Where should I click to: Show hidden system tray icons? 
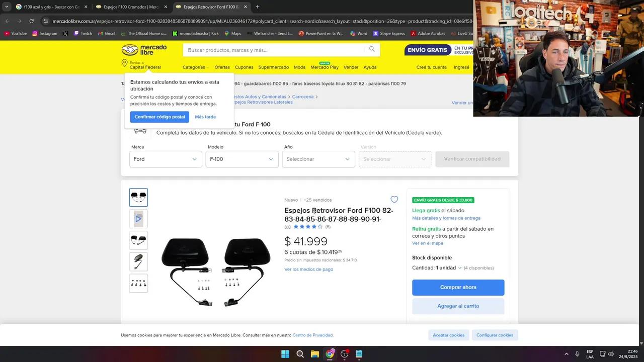566,354
